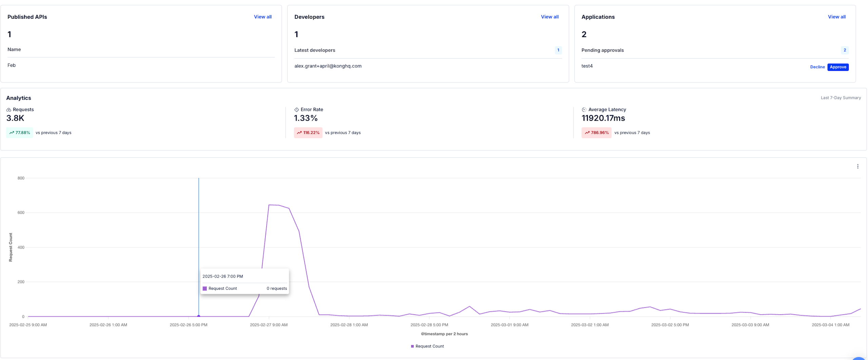Click the Error Rate diamond icon

click(296, 110)
